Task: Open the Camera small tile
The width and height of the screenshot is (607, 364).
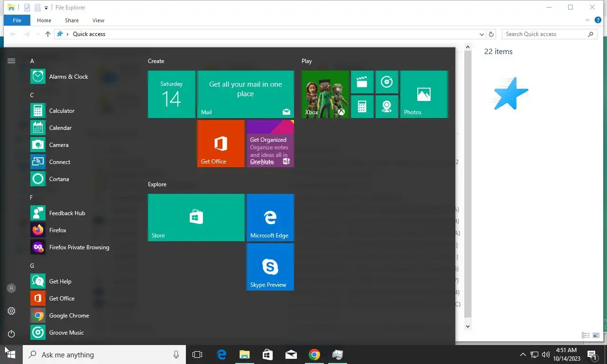Action: [387, 107]
